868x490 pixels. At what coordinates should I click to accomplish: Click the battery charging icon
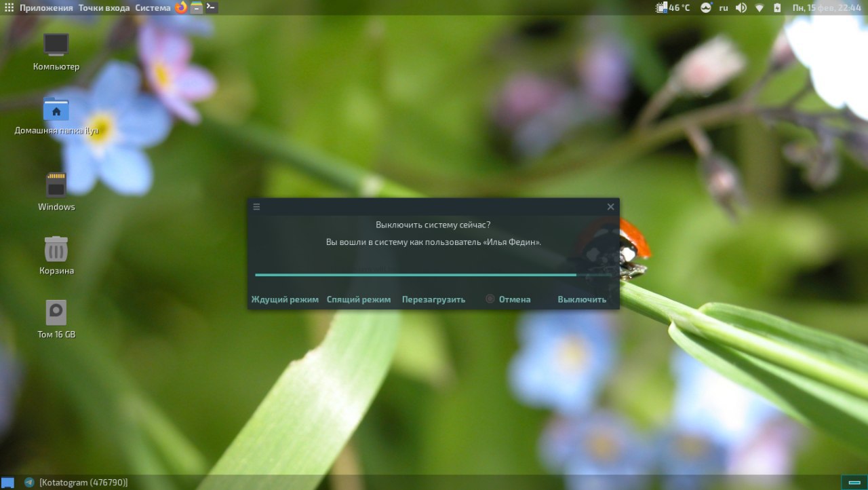click(x=777, y=7)
